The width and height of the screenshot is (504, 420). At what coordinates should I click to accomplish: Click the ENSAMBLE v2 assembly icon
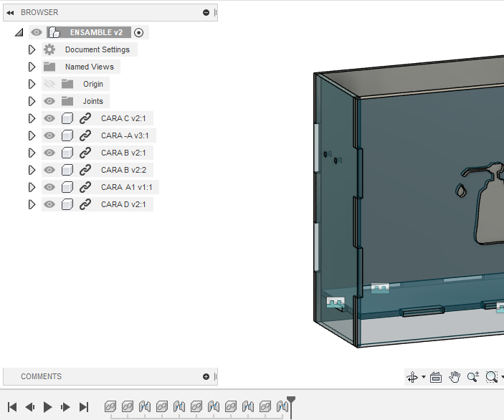pos(54,32)
